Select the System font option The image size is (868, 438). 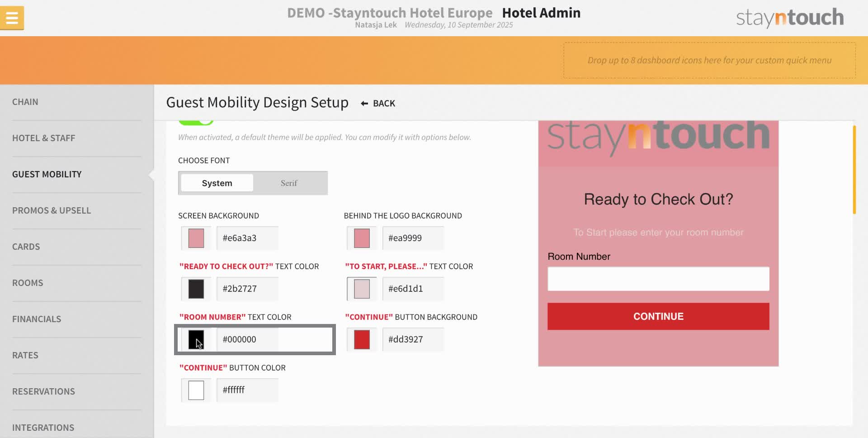[x=217, y=183]
